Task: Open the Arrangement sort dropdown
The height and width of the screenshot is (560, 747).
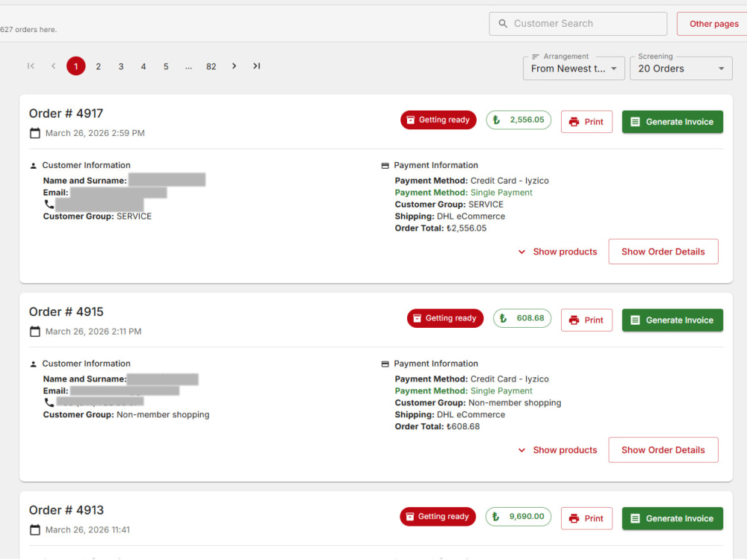Action: (574, 68)
